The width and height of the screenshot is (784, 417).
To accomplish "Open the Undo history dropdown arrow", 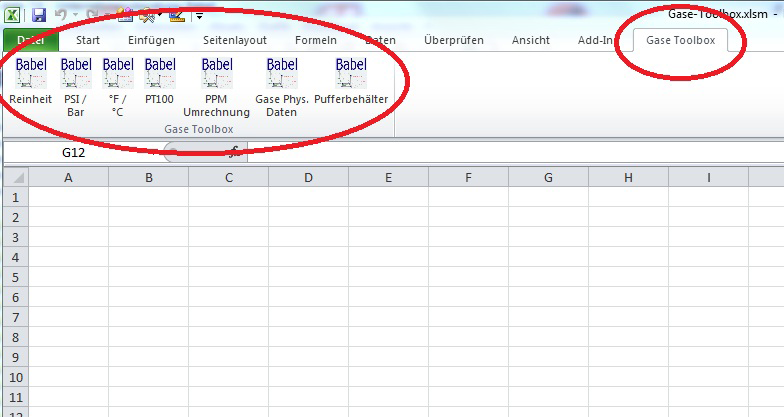I will coord(76,15).
